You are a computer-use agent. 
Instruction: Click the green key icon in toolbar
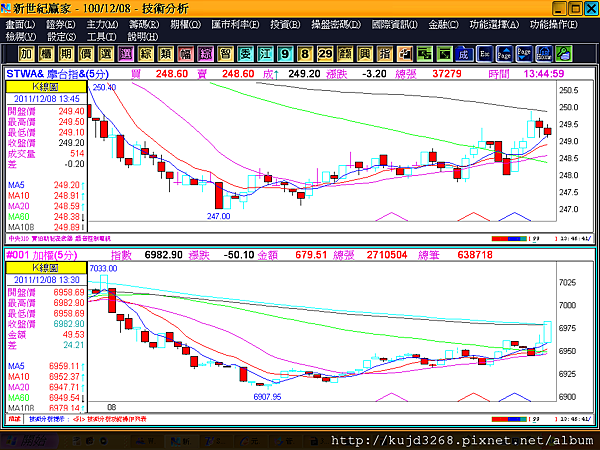click(x=564, y=54)
